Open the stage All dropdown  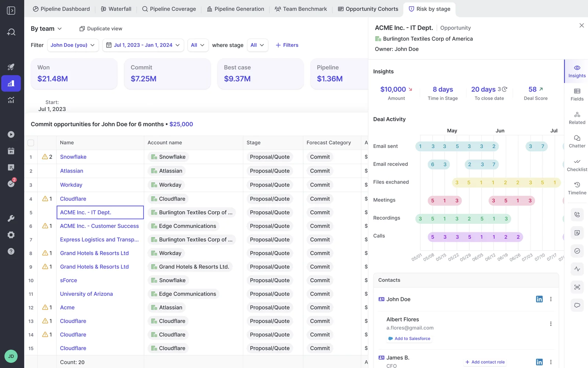(x=257, y=45)
